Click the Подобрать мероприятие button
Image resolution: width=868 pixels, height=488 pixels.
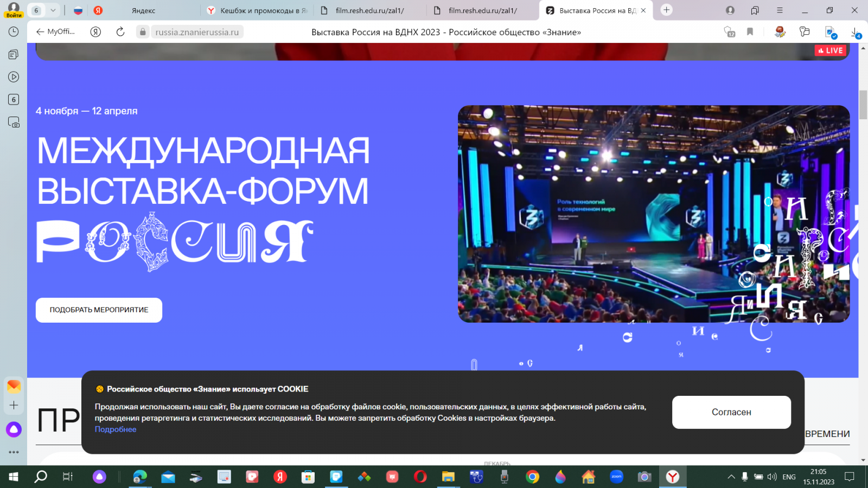click(99, 310)
